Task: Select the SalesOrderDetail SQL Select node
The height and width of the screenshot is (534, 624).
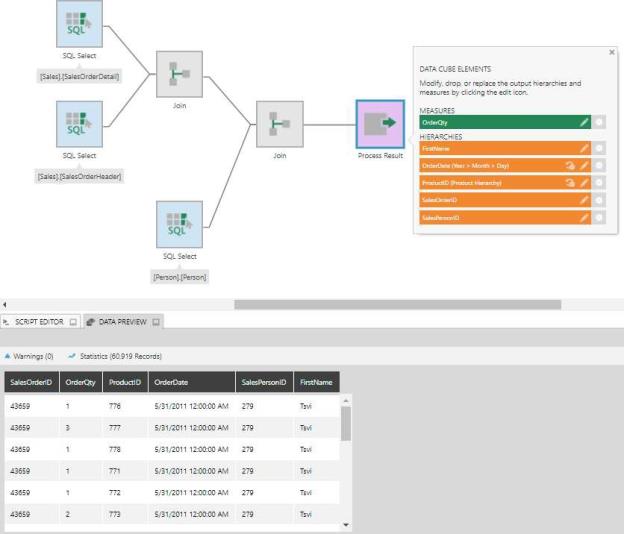Action: 79,24
